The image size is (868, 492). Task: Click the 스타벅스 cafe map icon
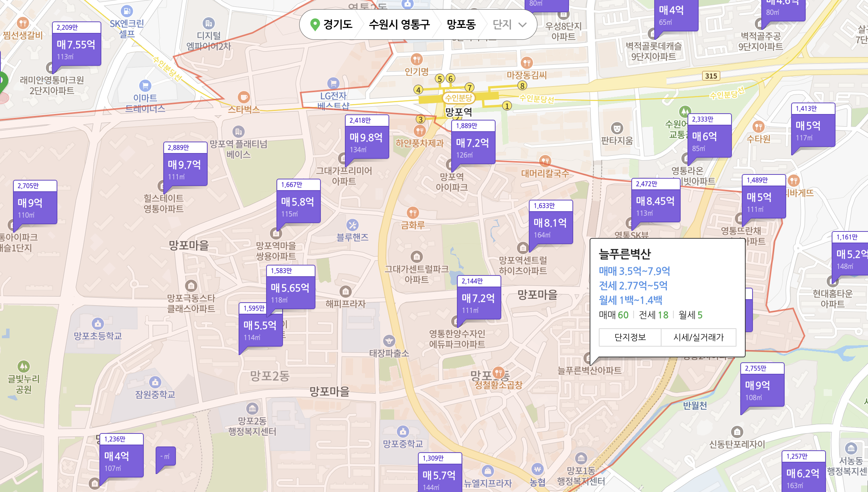pyautogui.click(x=244, y=97)
